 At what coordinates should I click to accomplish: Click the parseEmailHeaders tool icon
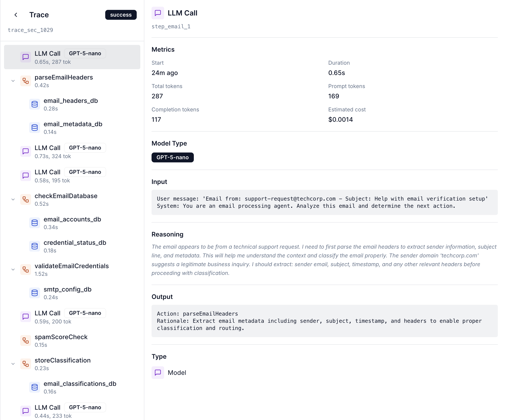point(25,81)
